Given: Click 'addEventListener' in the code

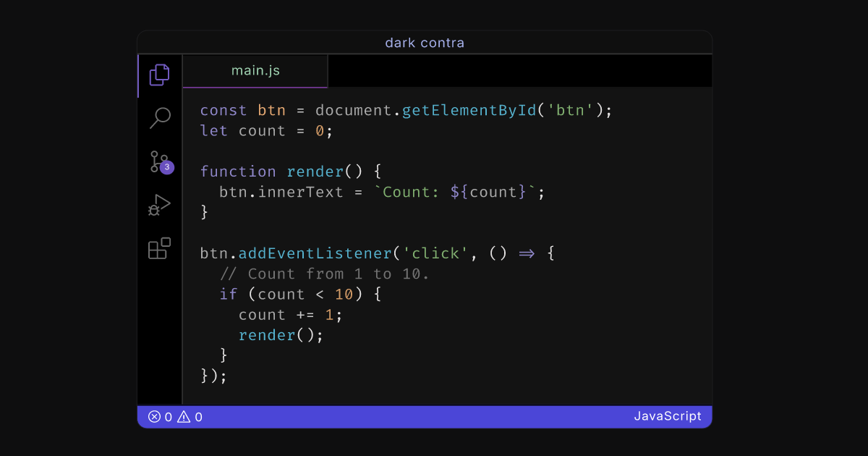Looking at the screenshot, I should click(315, 253).
